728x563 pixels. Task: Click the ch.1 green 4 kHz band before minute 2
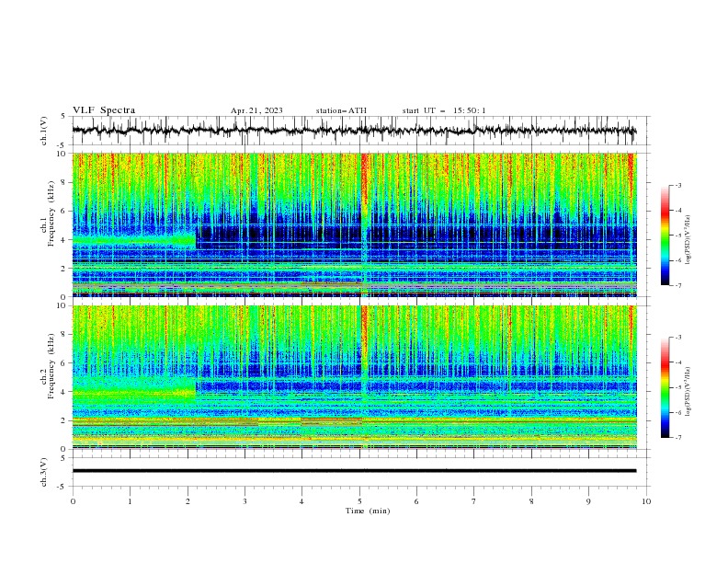click(134, 240)
